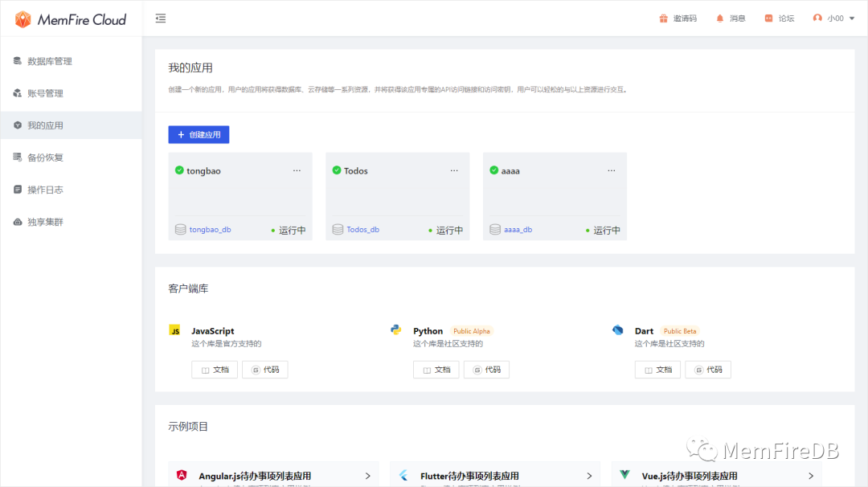Open the options menu on tongbao card
This screenshot has height=487, width=868.
(x=297, y=170)
